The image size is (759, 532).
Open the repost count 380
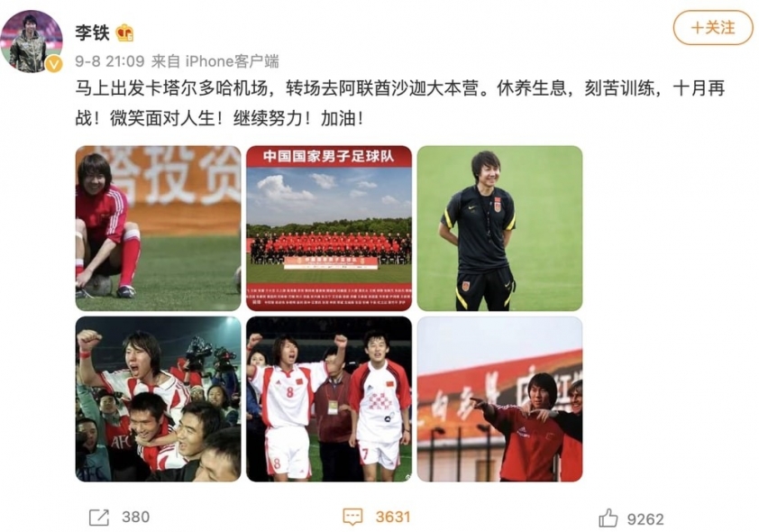click(x=135, y=517)
